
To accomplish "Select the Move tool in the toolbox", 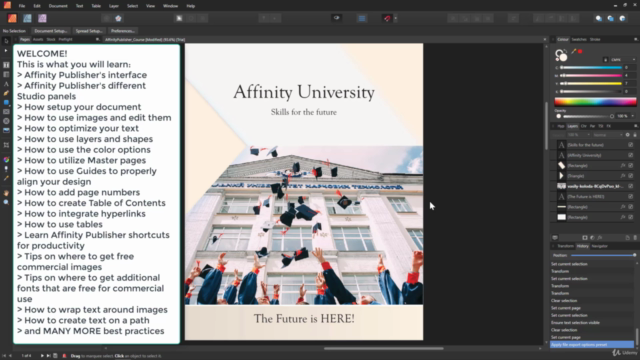I will [6, 41].
